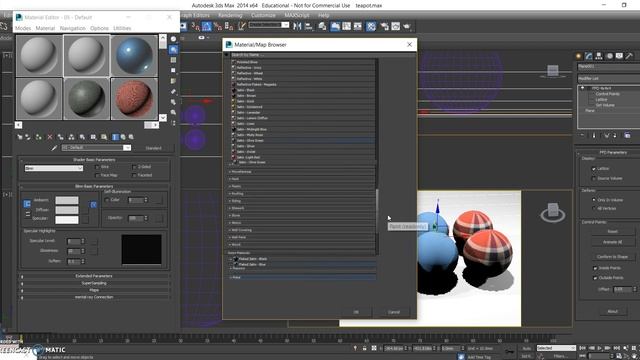The height and width of the screenshot is (360, 640).
Task: Open the Create command panel tab
Action: click(x=578, y=56)
